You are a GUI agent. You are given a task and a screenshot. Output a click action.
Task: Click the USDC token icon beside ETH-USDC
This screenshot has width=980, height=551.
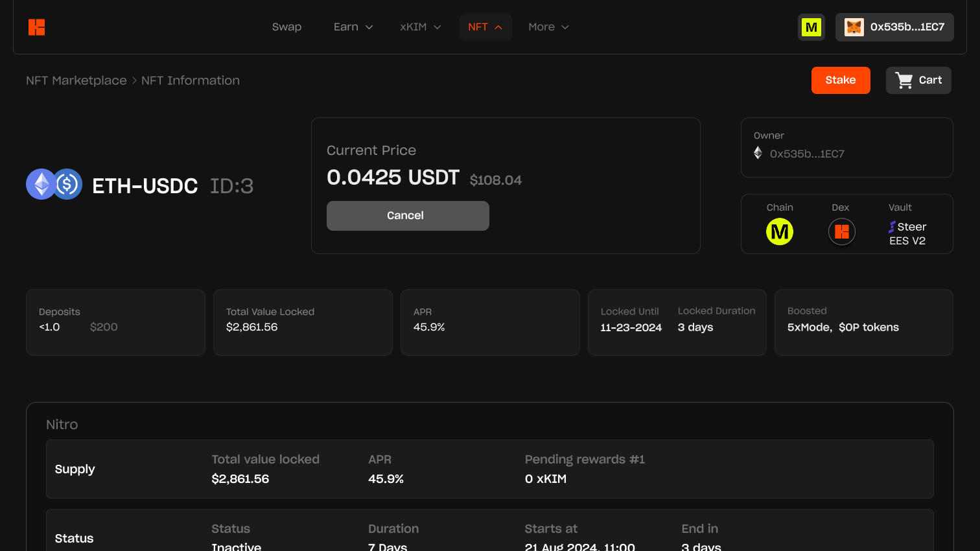coord(67,184)
